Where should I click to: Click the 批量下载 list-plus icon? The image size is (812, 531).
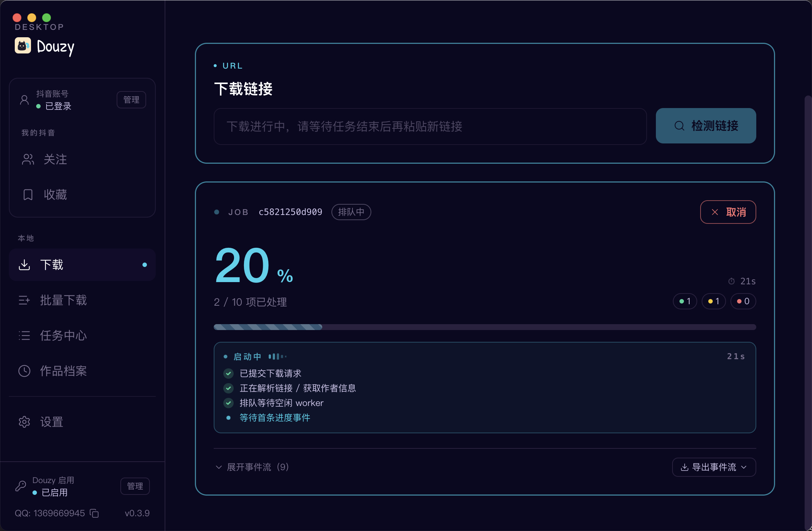click(x=24, y=300)
